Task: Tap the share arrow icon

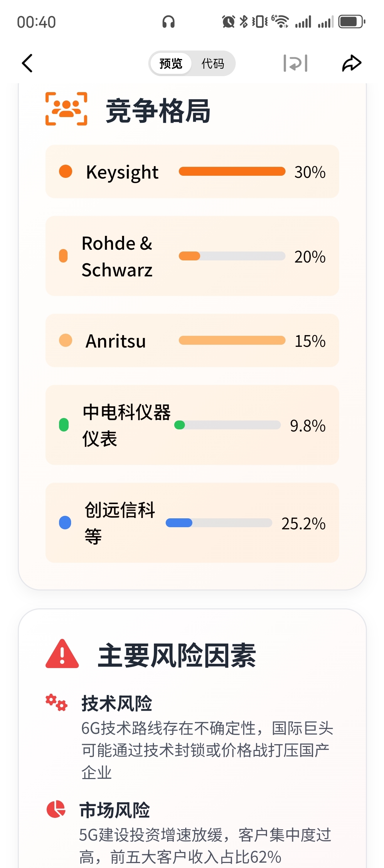Action: 352,63
